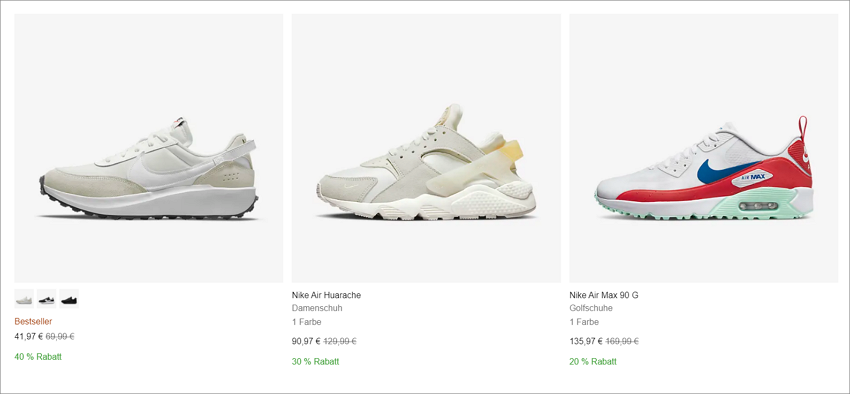This screenshot has height=394, width=850.
Task: Click the 1 Farbe text under Huarache
Action: pos(306,322)
